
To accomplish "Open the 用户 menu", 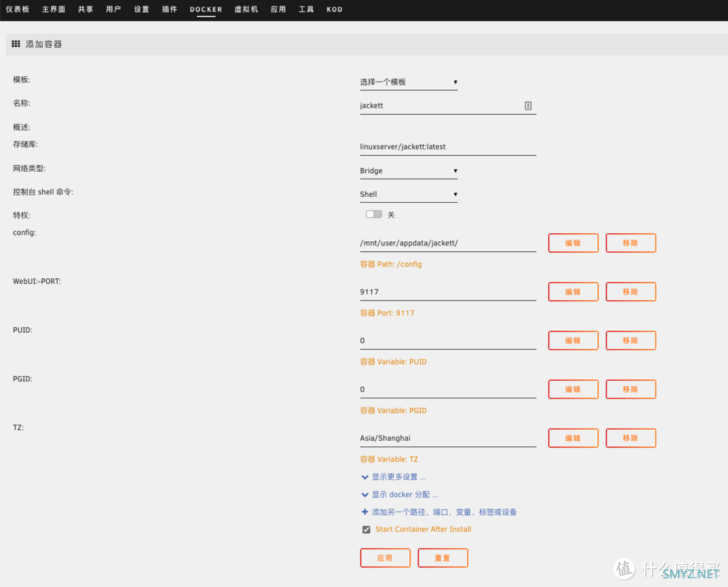I will pyautogui.click(x=113, y=9).
